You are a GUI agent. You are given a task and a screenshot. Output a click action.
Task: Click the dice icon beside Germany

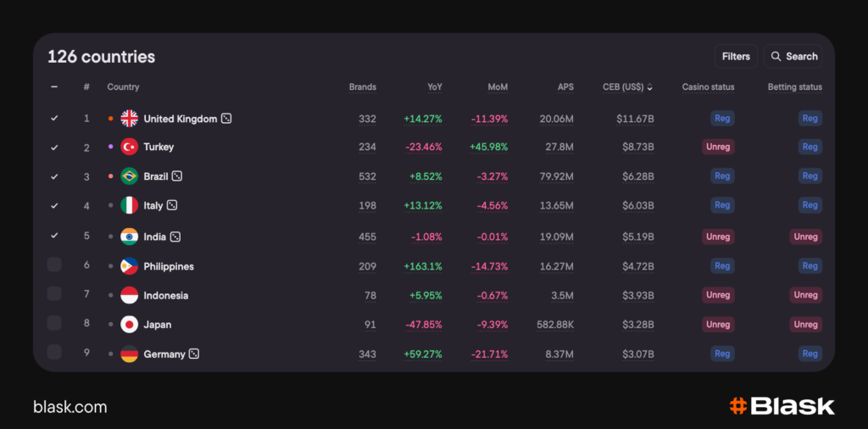194,354
